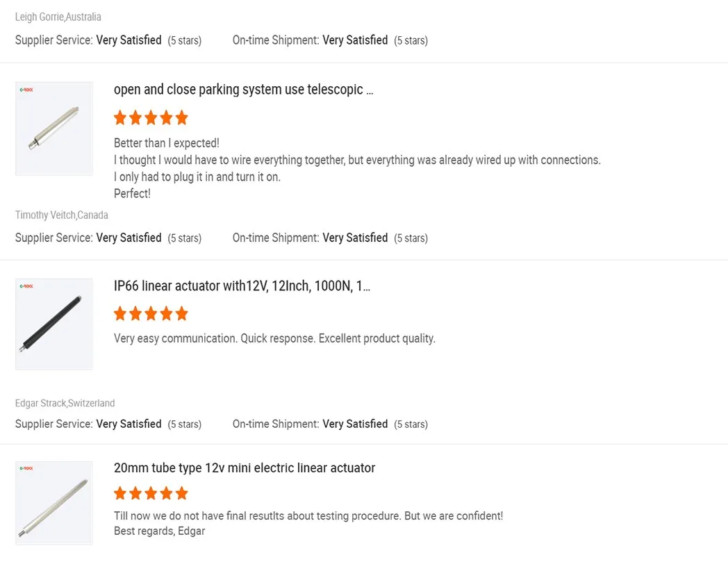This screenshot has height=571, width=728.
Task: Click Supplier Service rating for Edgar Strack
Action: coord(129,424)
